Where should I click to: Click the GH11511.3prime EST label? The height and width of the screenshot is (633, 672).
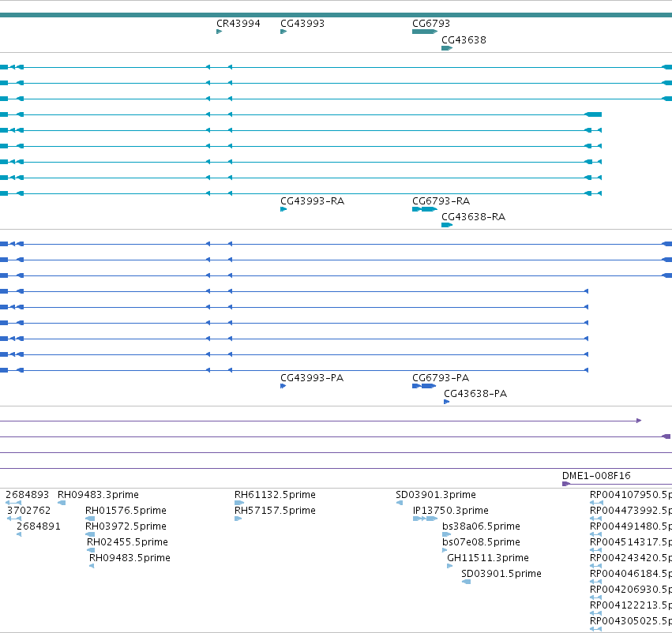pos(488,559)
